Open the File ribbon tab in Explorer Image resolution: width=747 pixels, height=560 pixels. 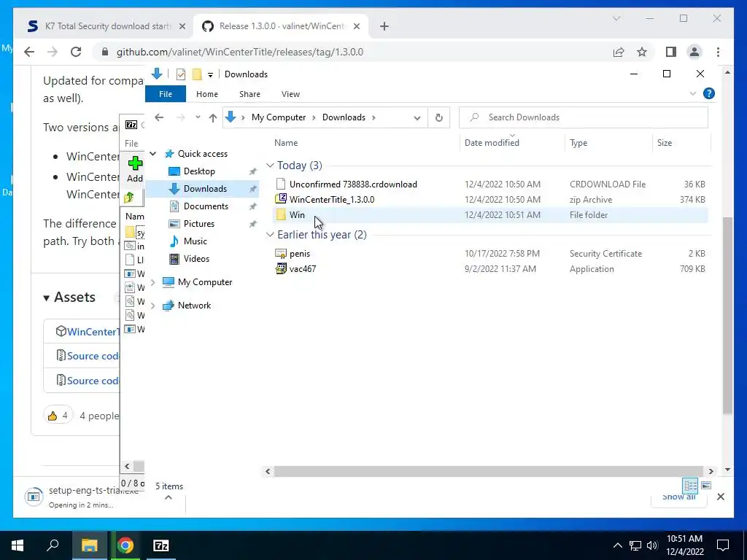coord(166,94)
